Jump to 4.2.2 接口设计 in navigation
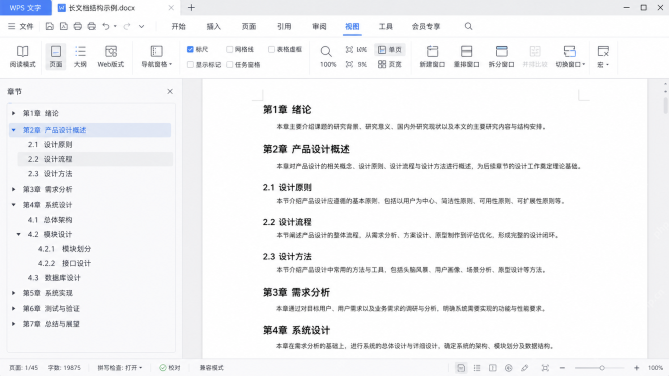The height and width of the screenshot is (376, 669). 64,263
